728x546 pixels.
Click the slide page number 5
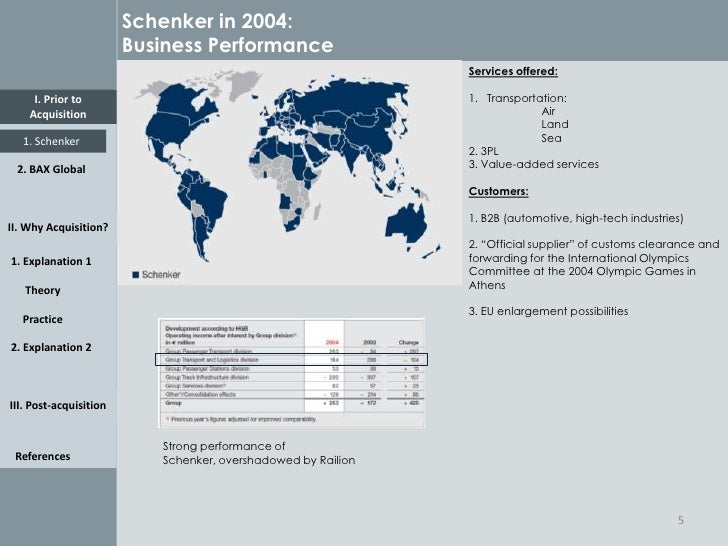tap(681, 520)
